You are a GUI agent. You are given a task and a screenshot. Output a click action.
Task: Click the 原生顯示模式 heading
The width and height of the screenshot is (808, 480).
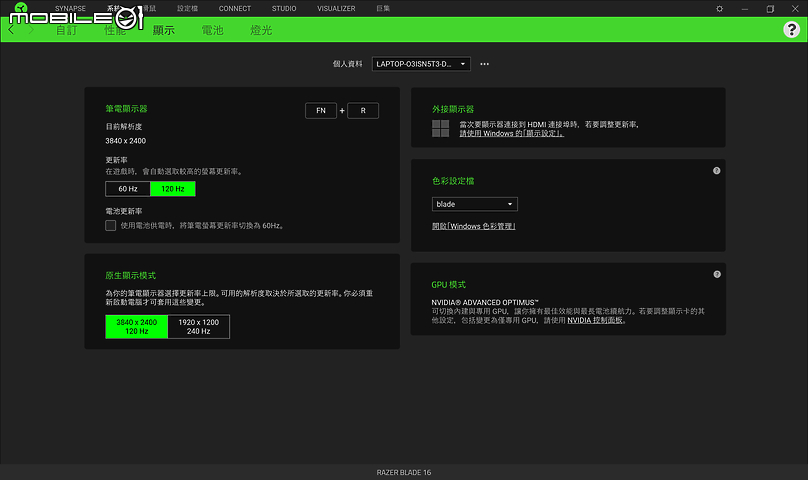(x=130, y=275)
